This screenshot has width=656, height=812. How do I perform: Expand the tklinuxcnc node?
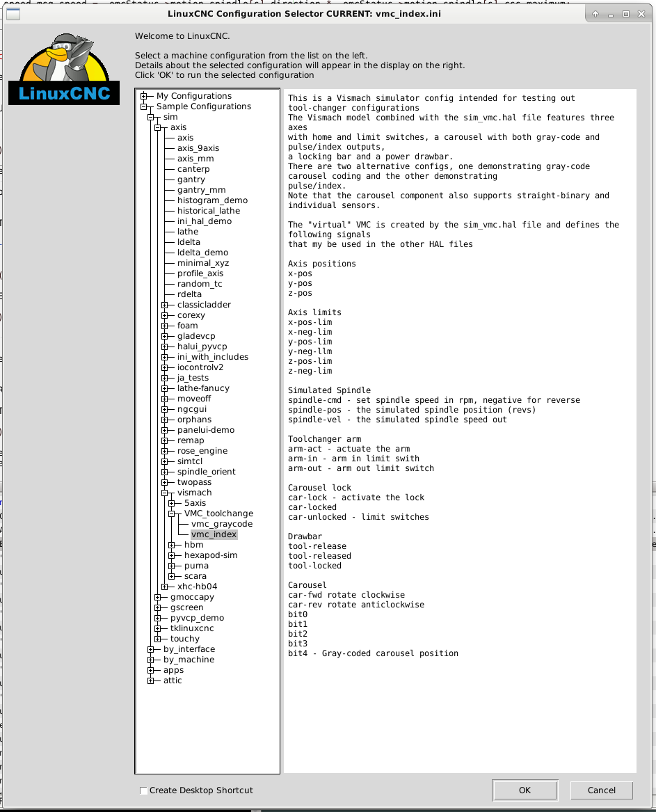click(x=157, y=628)
